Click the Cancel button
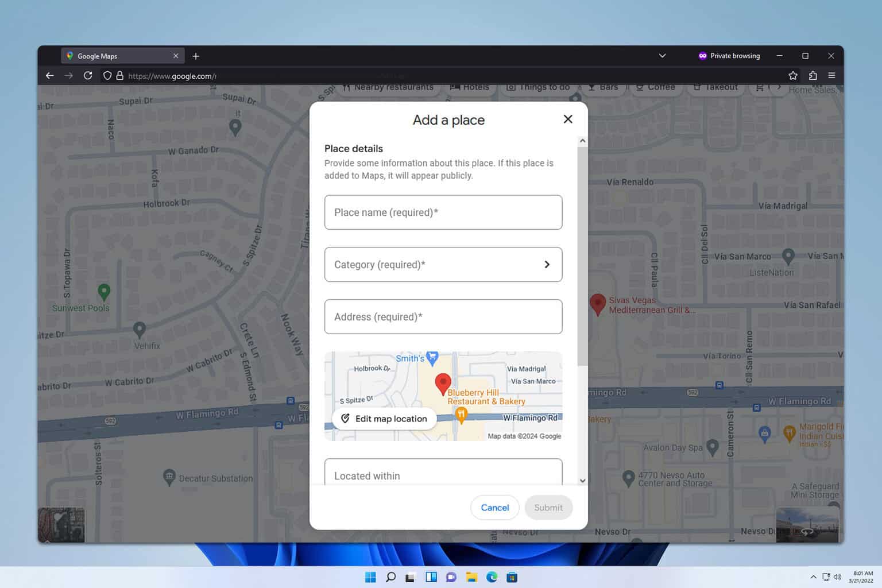Viewport: 882px width, 588px height. pyautogui.click(x=495, y=508)
